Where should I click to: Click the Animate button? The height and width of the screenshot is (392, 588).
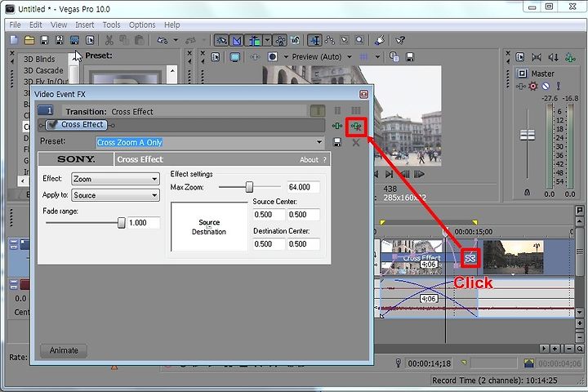(x=64, y=350)
